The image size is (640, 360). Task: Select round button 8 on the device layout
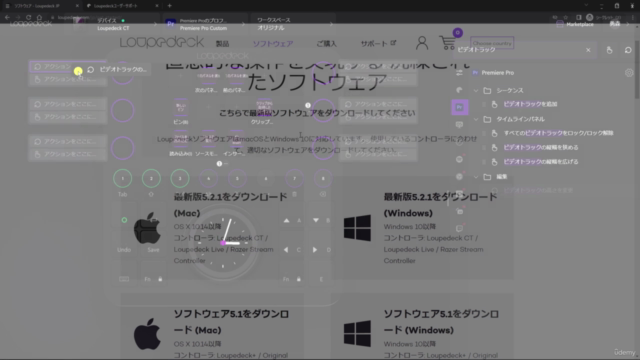[323, 178]
